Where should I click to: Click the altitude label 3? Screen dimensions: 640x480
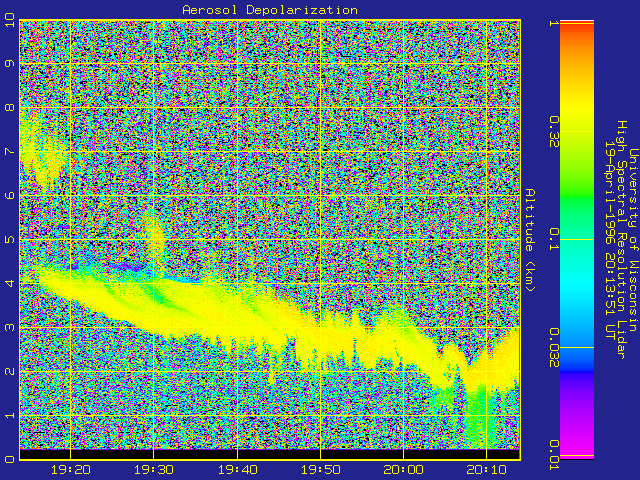9,327
